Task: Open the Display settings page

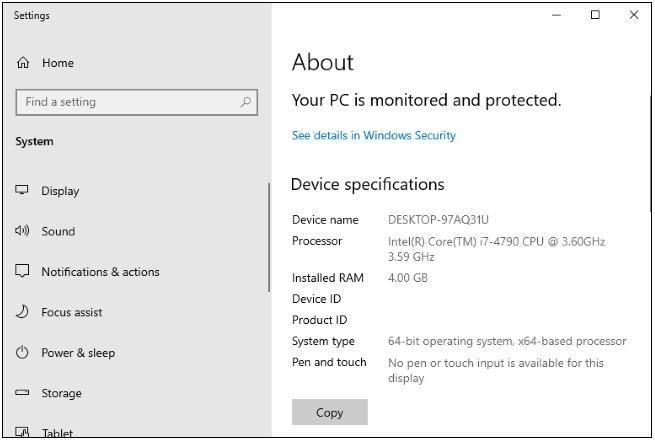Action: (60, 191)
